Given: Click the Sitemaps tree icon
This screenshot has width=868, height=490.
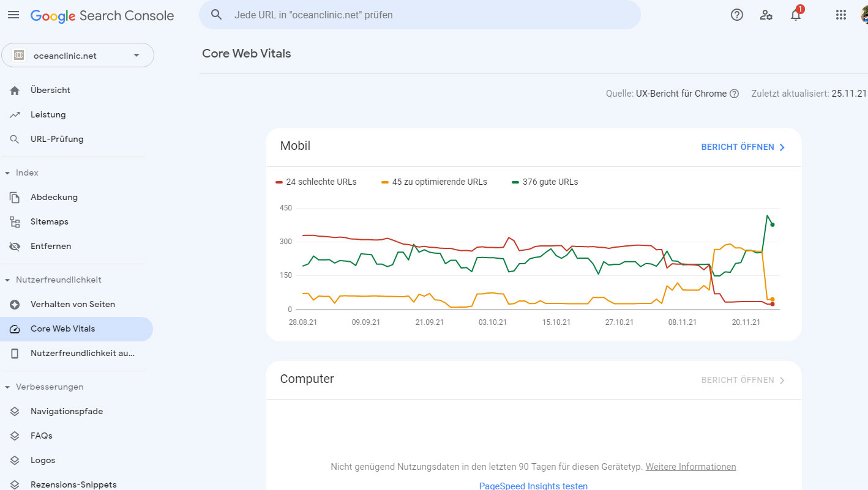Looking at the screenshot, I should [15, 221].
